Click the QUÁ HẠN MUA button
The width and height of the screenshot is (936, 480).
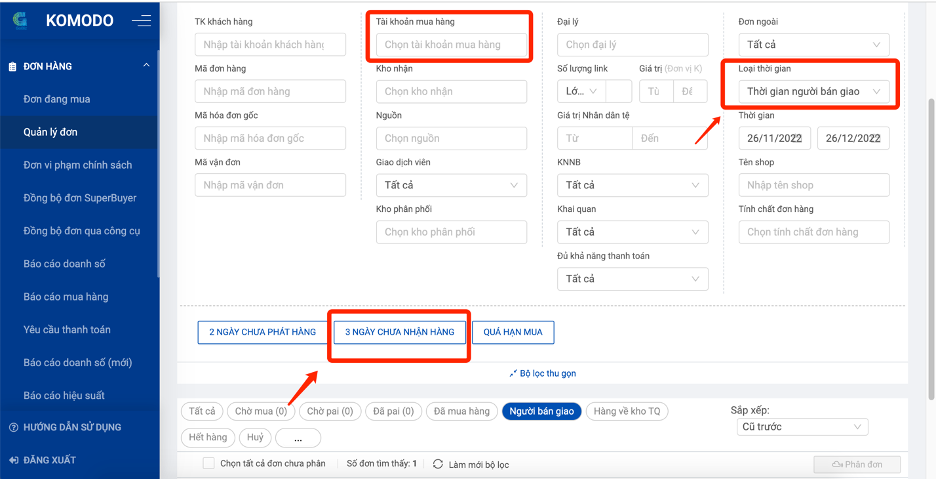[x=512, y=332]
